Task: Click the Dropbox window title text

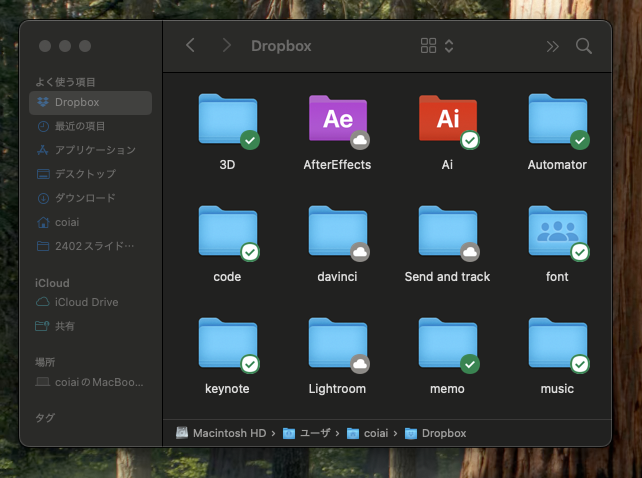Action: [x=281, y=46]
